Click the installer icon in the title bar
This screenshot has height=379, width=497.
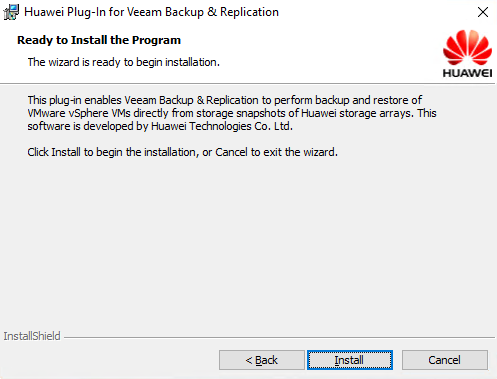click(x=11, y=12)
